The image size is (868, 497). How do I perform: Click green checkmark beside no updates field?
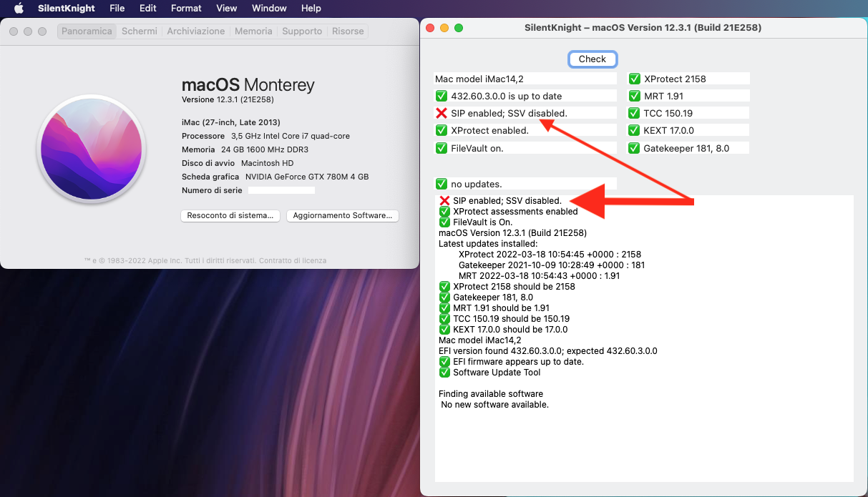coord(442,184)
